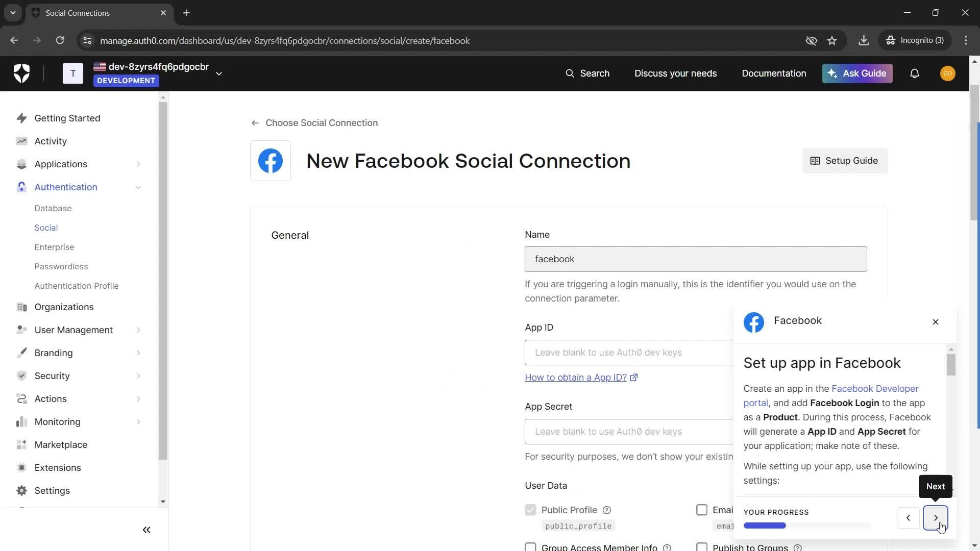Open the Documentation link
This screenshot has width=980, height=551.
774,73
